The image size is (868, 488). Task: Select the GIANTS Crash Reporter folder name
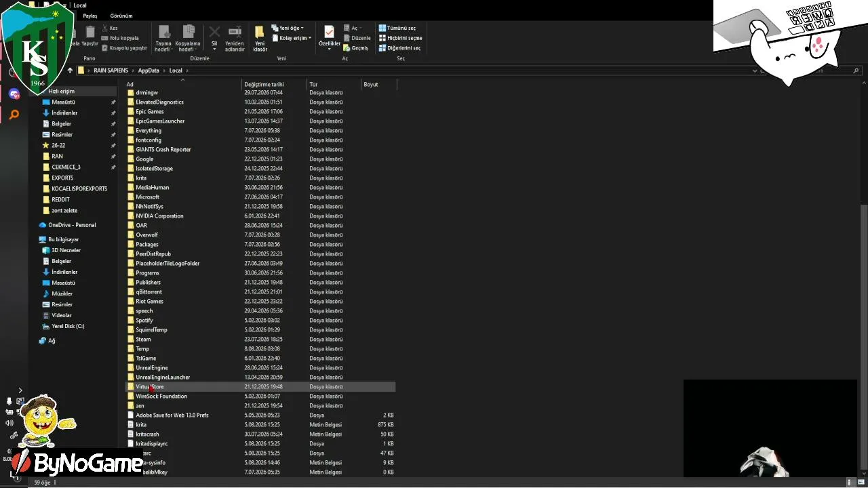163,150
